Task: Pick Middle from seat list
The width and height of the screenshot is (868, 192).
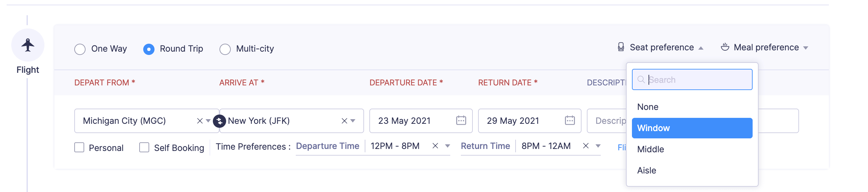Action: pos(650,149)
